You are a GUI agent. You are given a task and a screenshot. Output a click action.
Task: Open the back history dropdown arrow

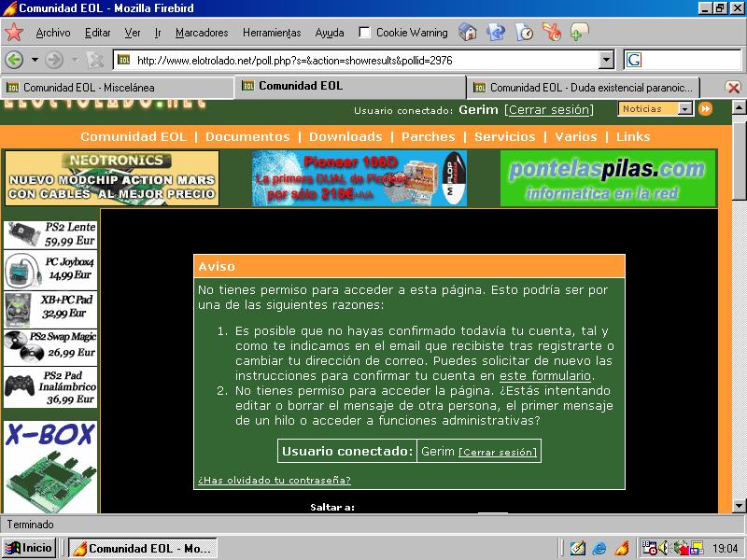point(35,60)
